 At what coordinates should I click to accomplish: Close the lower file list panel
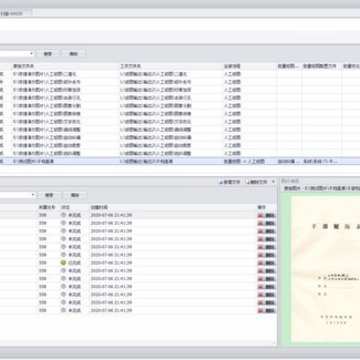(x=273, y=182)
